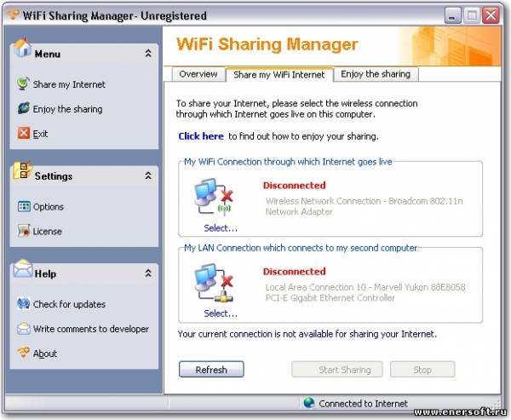Follow the 'Click here' link
This screenshot has width=511, height=420.
pos(201,136)
